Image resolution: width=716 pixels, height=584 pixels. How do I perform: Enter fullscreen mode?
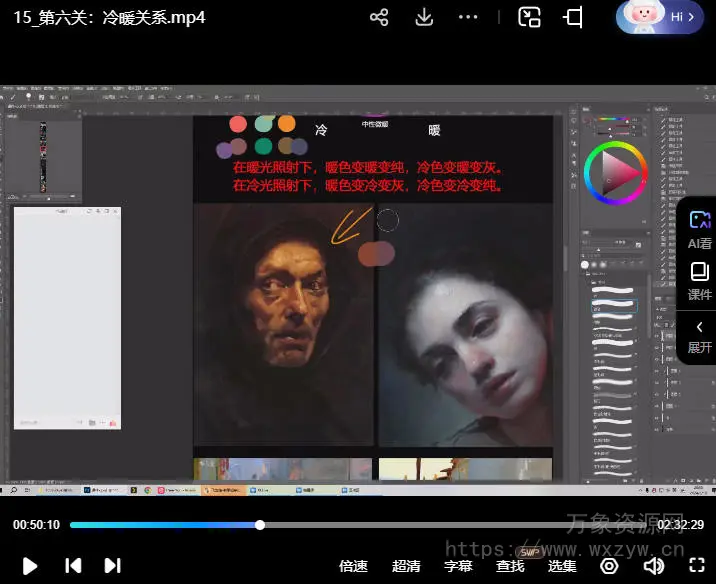point(695,565)
